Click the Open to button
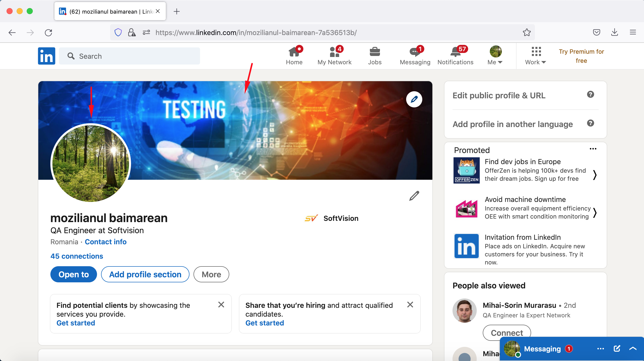 74,274
